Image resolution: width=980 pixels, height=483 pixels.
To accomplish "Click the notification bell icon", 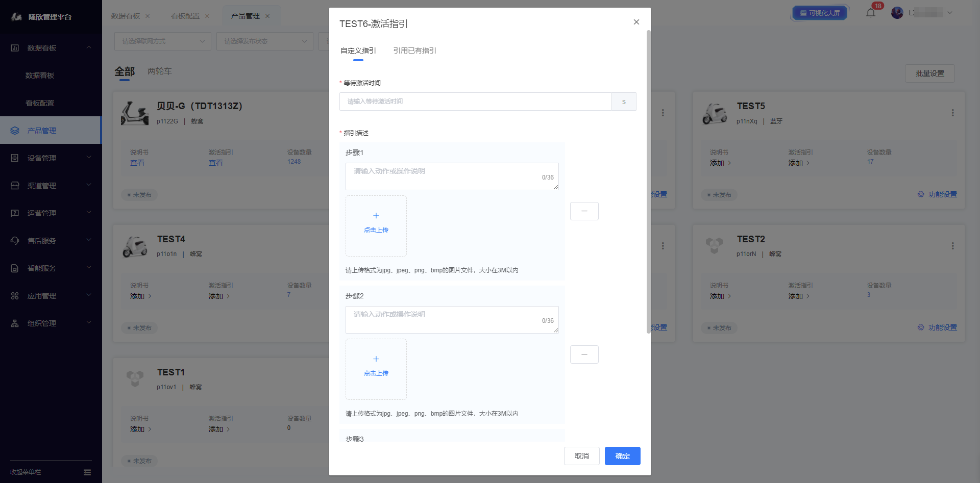I will pos(870,13).
